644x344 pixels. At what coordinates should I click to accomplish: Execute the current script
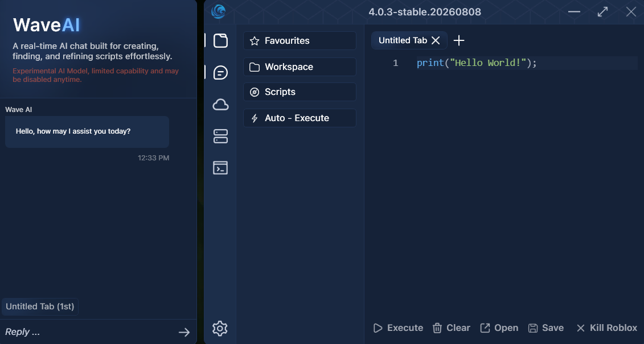click(398, 328)
